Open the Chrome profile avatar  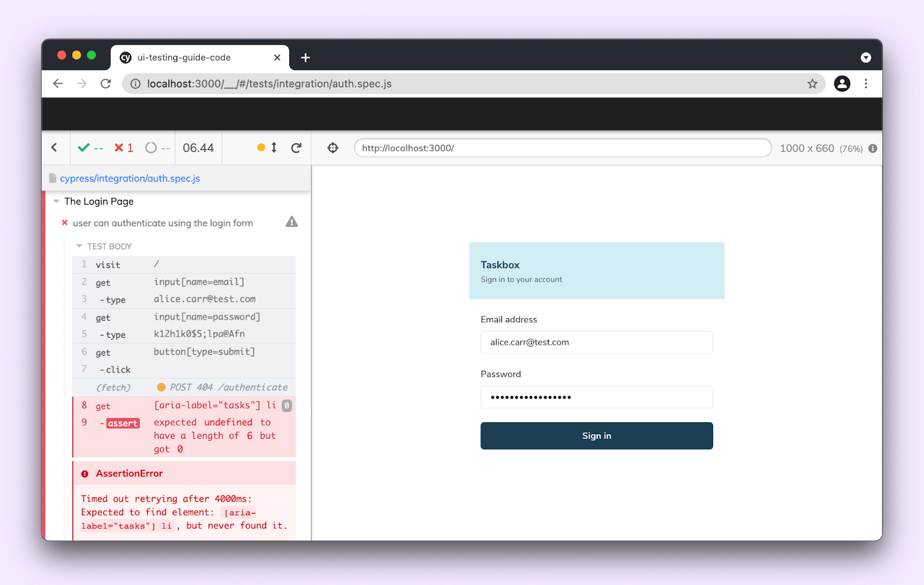[x=842, y=84]
